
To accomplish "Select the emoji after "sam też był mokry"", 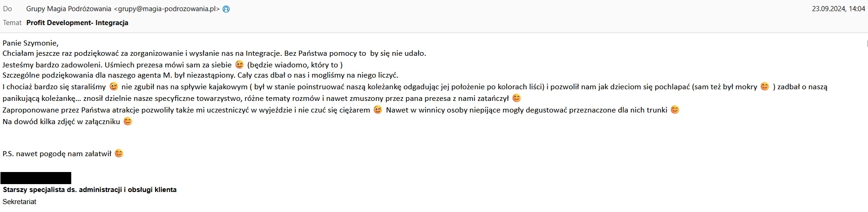I will (765, 86).
